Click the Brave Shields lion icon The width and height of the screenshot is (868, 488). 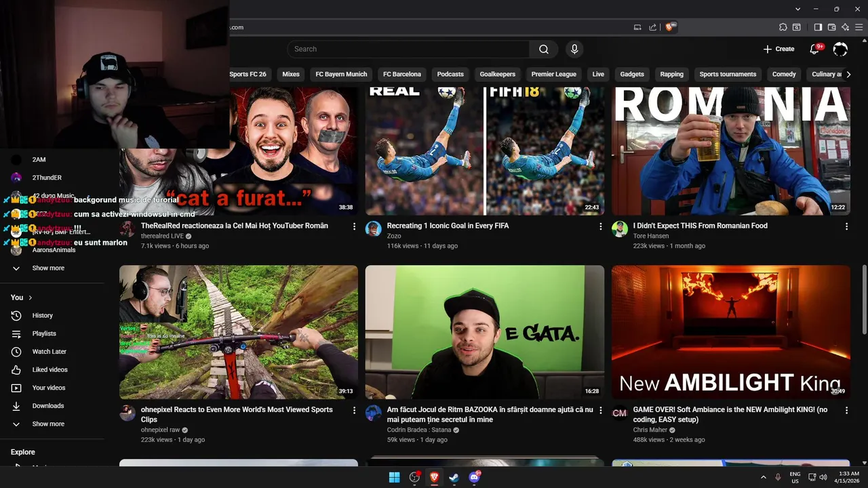(670, 27)
